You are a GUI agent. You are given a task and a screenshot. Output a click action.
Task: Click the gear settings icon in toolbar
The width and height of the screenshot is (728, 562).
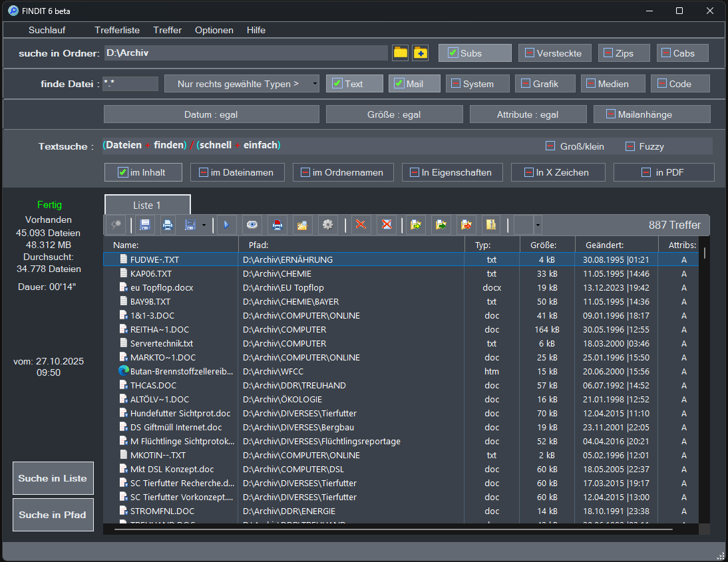coord(327,225)
